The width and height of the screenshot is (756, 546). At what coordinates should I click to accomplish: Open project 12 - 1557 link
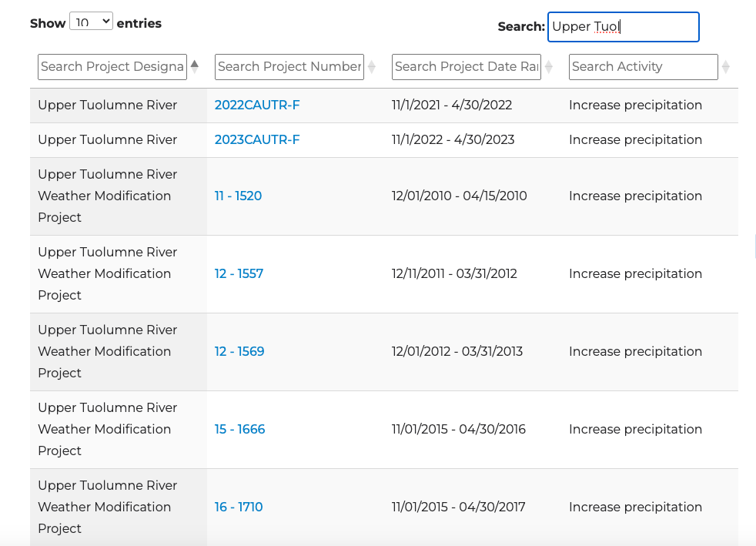tap(239, 273)
